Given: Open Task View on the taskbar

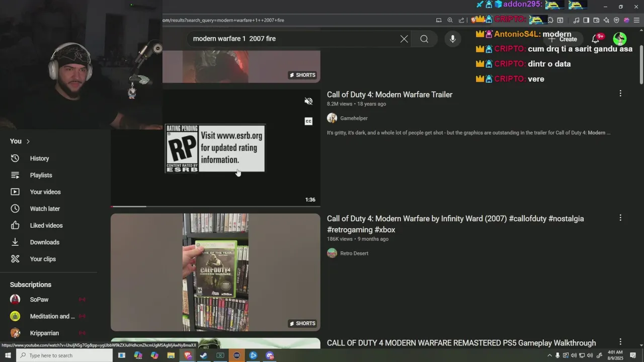Looking at the screenshot, I should [x=121, y=355].
